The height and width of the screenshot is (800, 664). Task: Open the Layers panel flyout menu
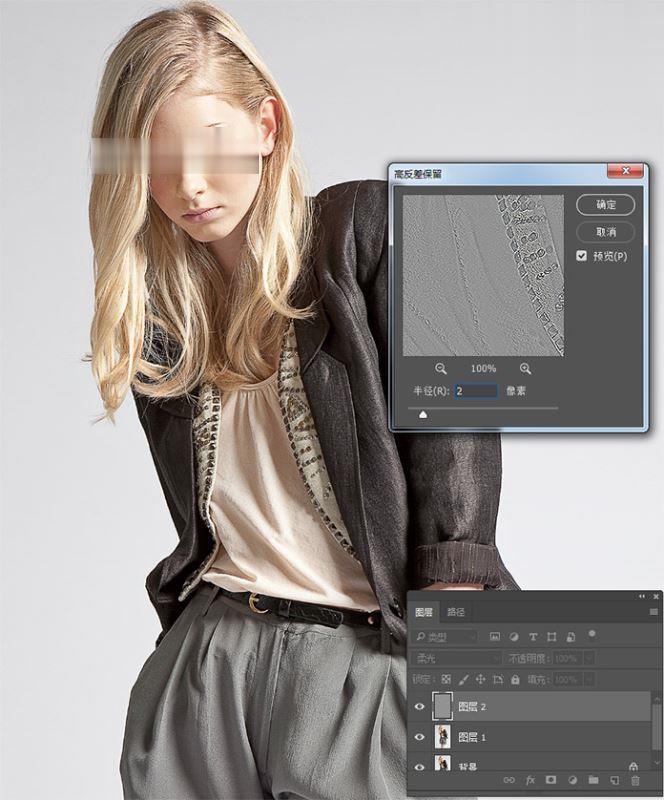pos(653,612)
